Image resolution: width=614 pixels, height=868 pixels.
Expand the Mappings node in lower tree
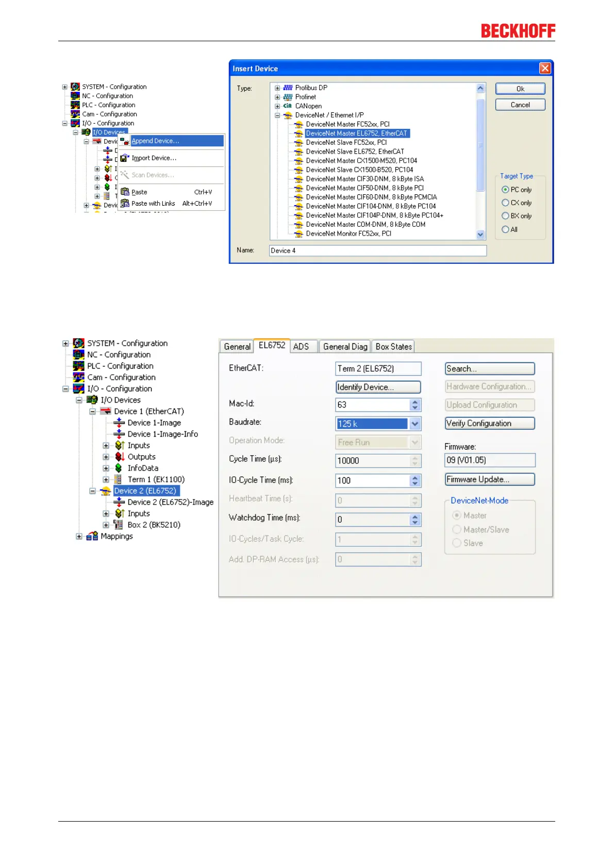tap(79, 536)
